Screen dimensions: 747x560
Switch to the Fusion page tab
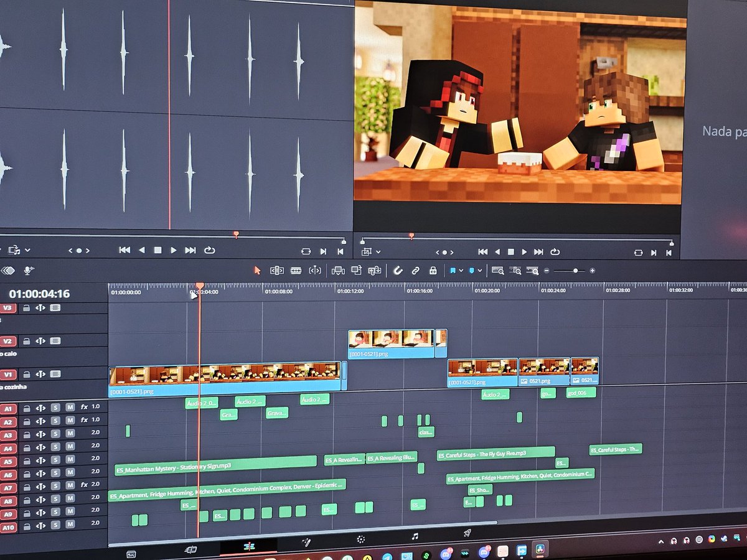click(306, 542)
